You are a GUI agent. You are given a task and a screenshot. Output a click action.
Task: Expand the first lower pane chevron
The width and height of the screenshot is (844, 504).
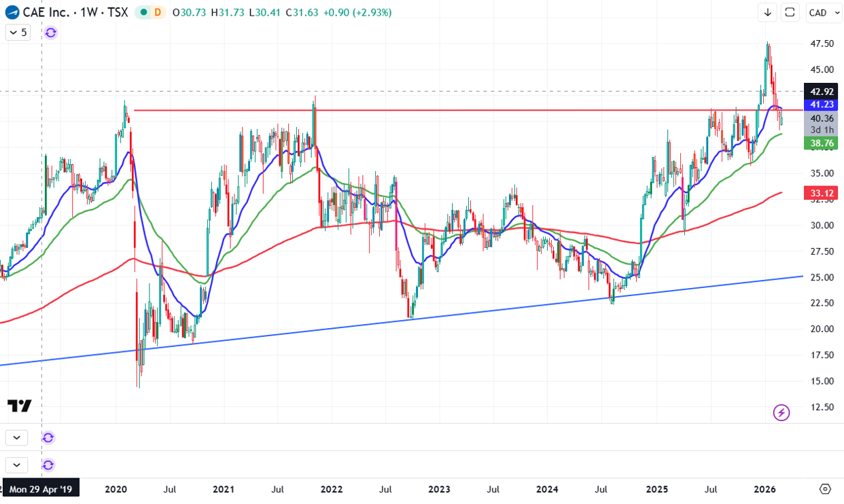16,437
